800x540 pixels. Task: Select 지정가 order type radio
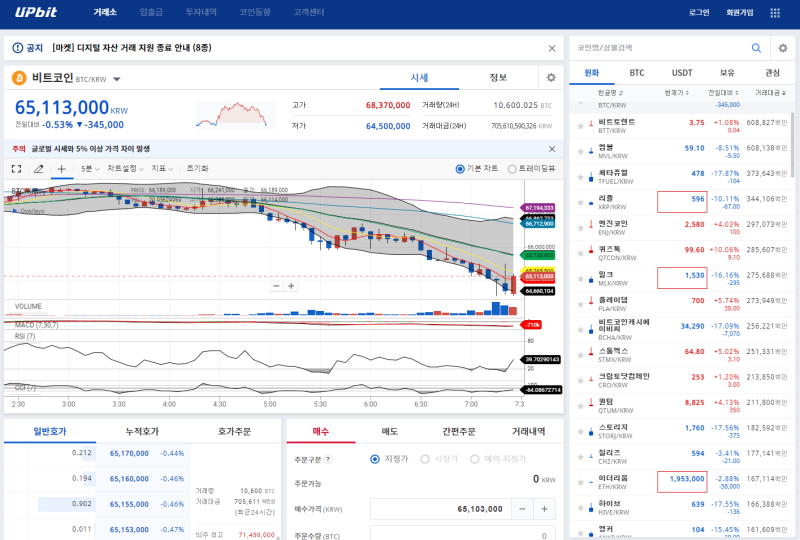(375, 459)
